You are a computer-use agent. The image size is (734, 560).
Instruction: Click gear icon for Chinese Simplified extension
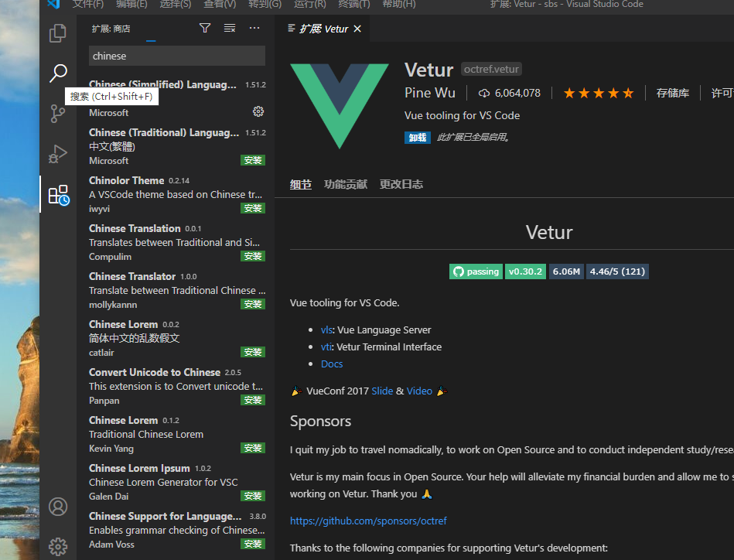coord(258,111)
